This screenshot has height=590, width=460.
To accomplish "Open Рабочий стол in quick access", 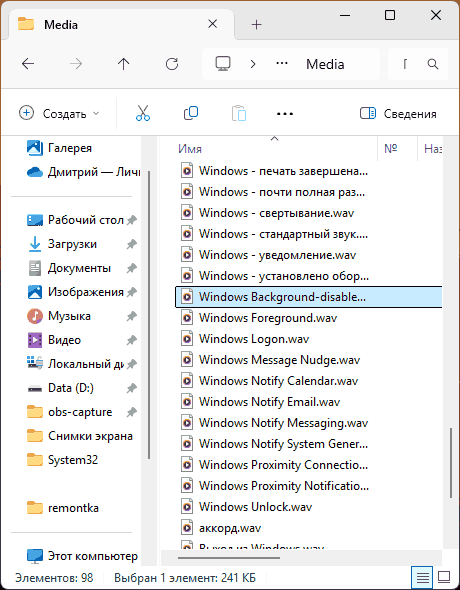I will 75,220.
